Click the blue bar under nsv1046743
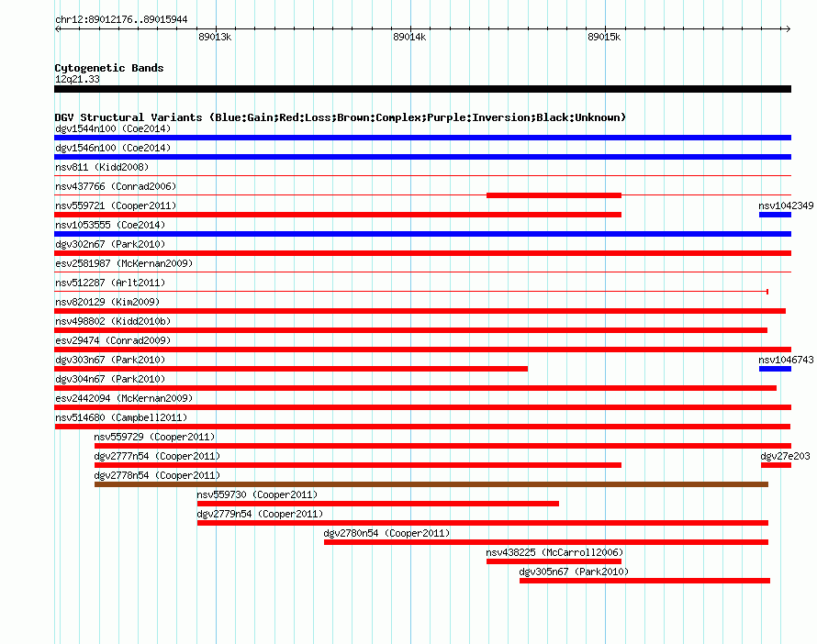 pos(775,369)
